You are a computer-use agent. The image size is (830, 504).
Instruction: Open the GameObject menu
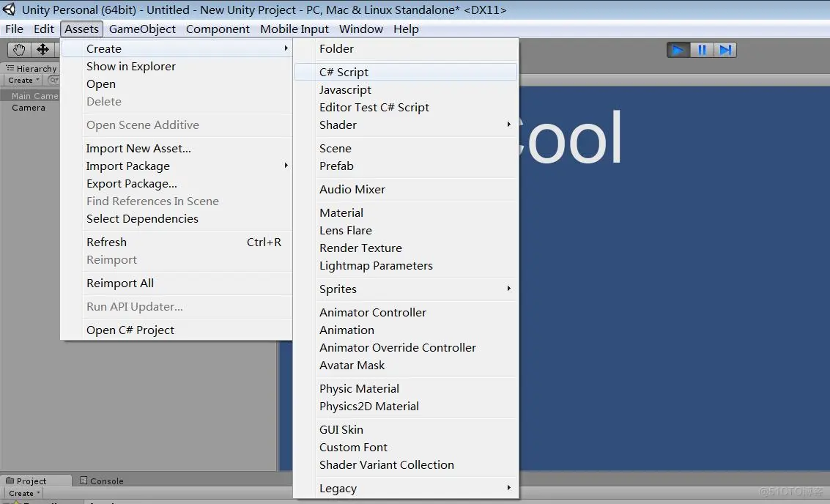point(142,29)
